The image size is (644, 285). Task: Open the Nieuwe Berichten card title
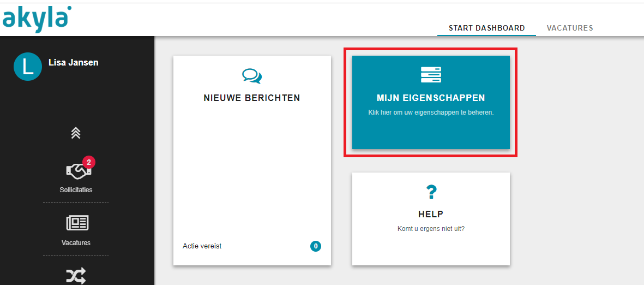coord(252,98)
